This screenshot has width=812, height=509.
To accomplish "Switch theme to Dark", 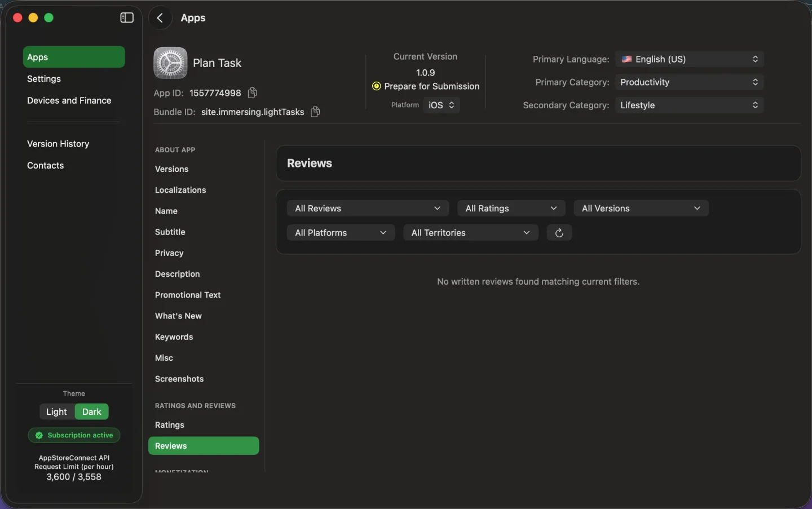I will coord(91,411).
